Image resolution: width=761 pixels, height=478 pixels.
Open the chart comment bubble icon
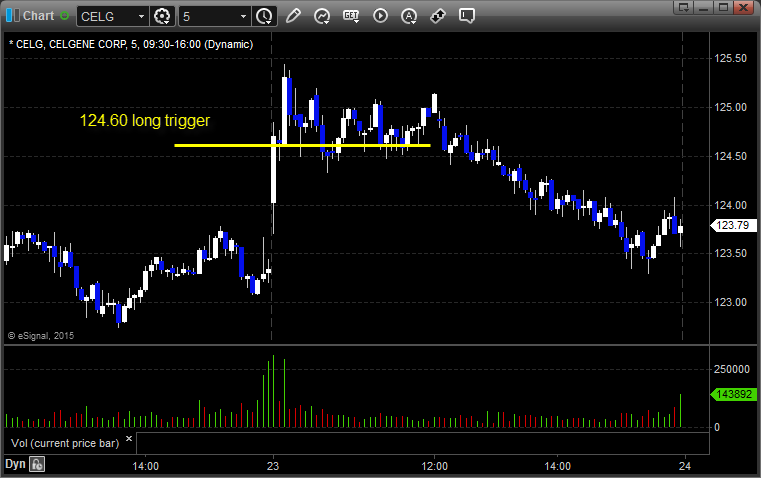(466, 16)
